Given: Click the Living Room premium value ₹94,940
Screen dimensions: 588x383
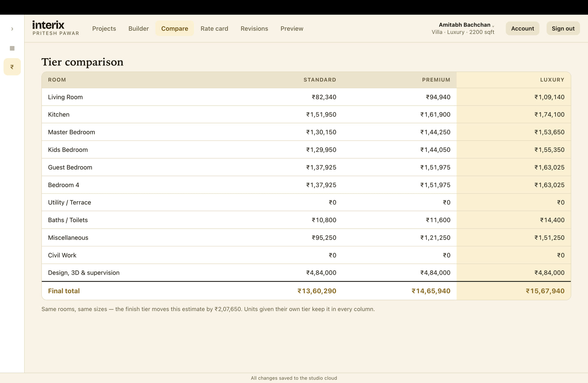Looking at the screenshot, I should pyautogui.click(x=438, y=97).
